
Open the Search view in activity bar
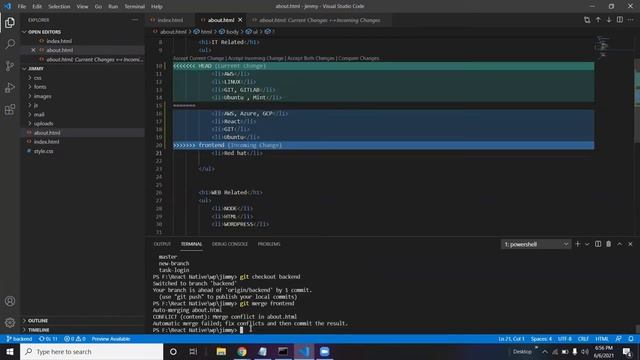click(10, 44)
